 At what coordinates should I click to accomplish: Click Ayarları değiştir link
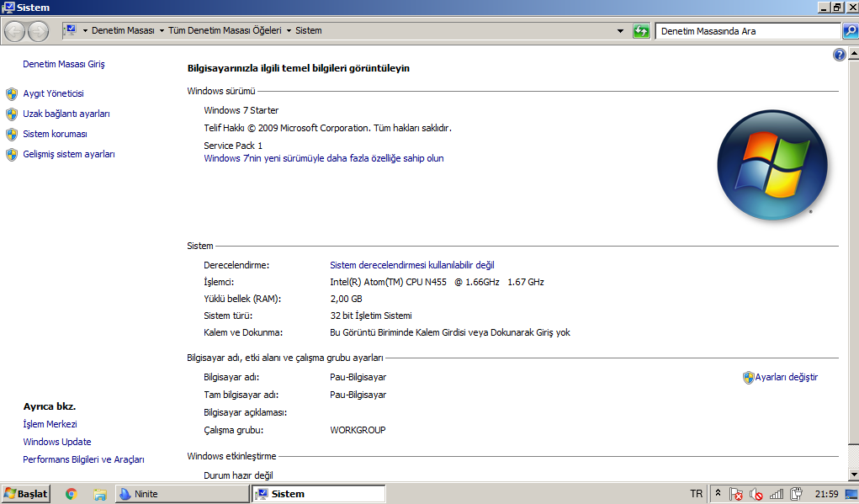tap(786, 378)
